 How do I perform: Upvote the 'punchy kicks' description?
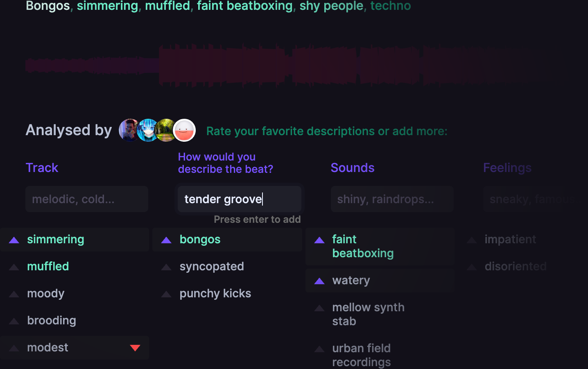pos(166,294)
